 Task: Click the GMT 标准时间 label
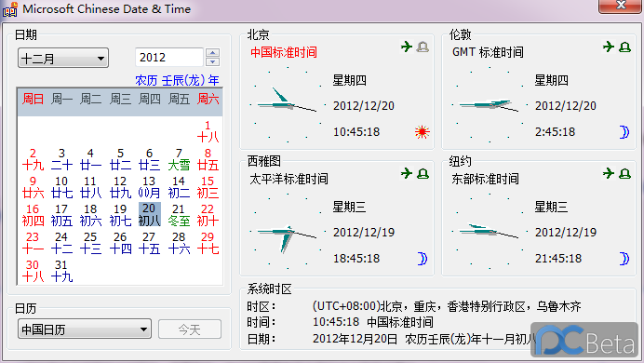488,52
